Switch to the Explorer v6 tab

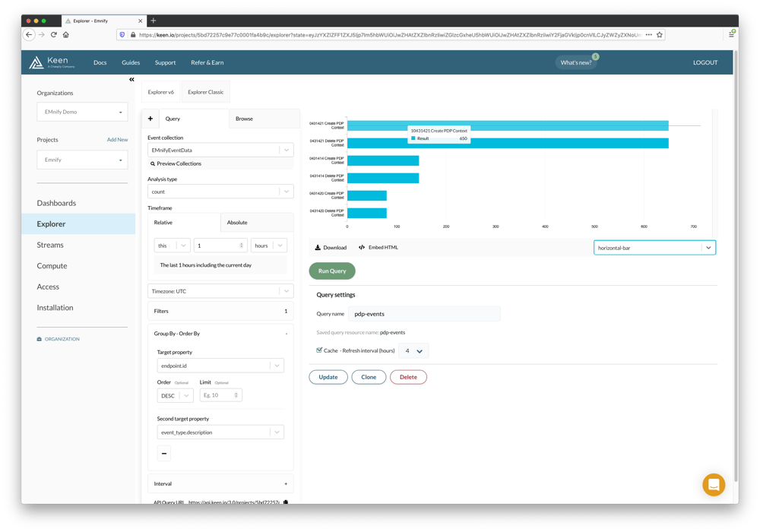point(161,92)
